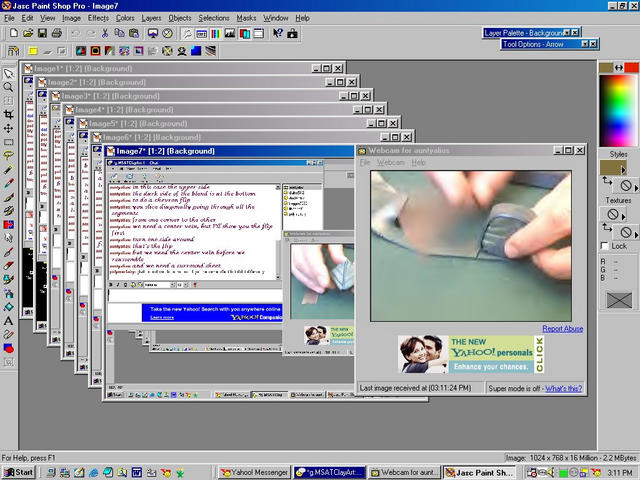Swap foreground and background colors arrow
The height and width of the screenshot is (480, 640).
coord(619,68)
